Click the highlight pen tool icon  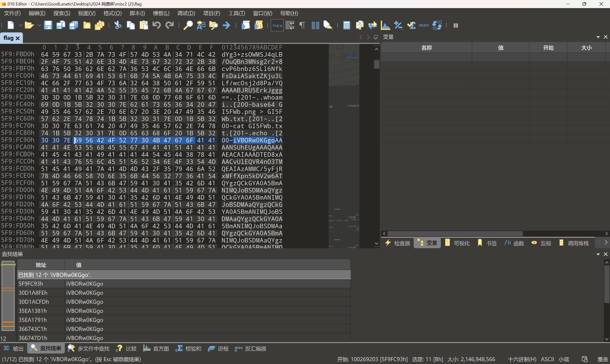pyautogui.click(x=328, y=25)
